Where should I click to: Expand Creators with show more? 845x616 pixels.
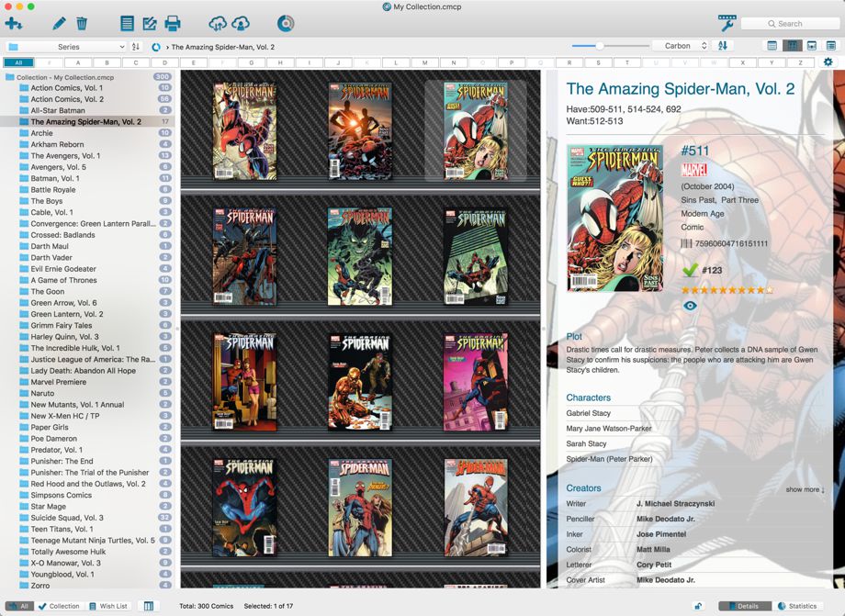[806, 489]
